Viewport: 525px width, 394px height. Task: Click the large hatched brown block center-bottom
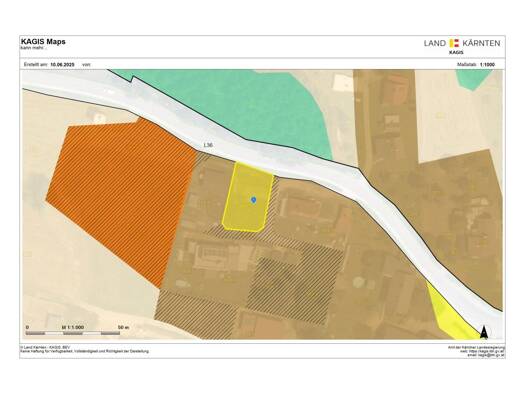pos(295,285)
